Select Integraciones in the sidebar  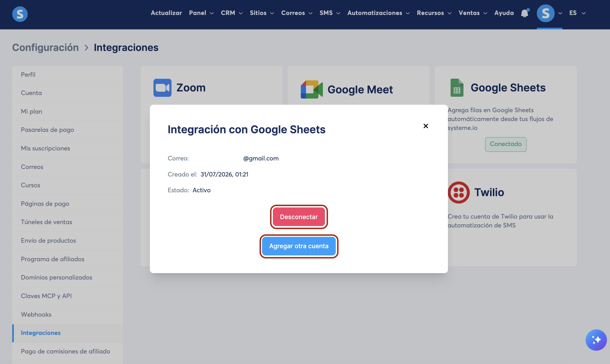pos(68,333)
